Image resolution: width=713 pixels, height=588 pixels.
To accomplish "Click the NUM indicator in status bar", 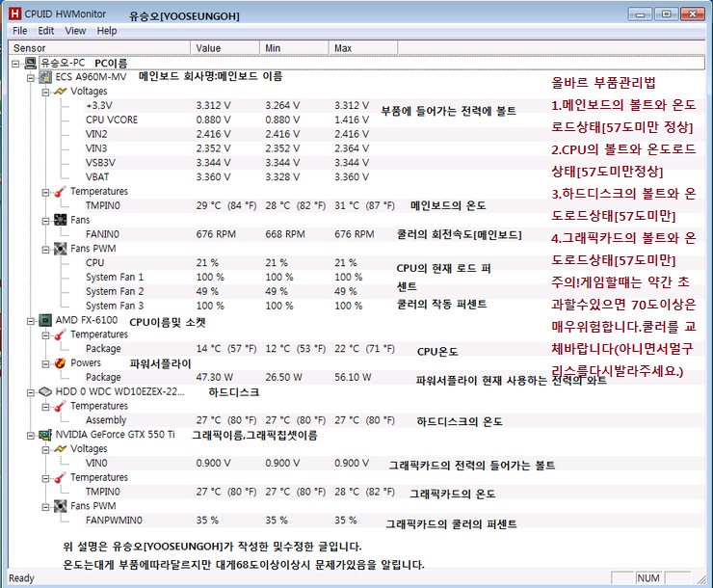I will [x=648, y=578].
